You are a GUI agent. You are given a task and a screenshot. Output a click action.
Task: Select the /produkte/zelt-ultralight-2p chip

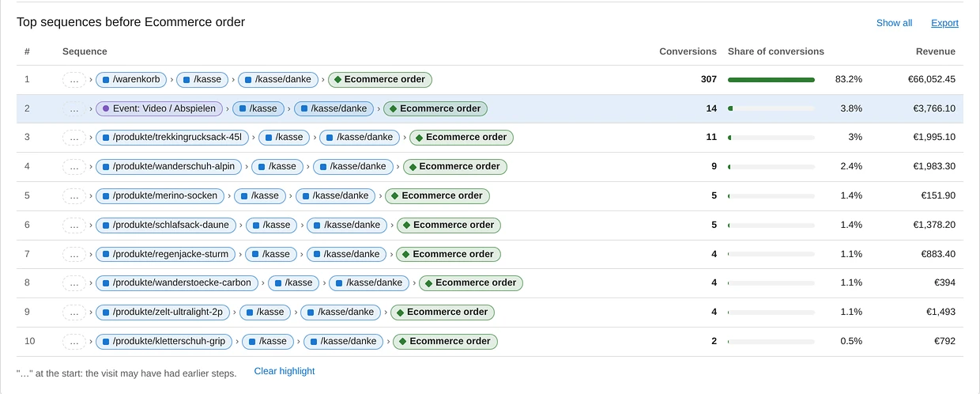pos(163,312)
